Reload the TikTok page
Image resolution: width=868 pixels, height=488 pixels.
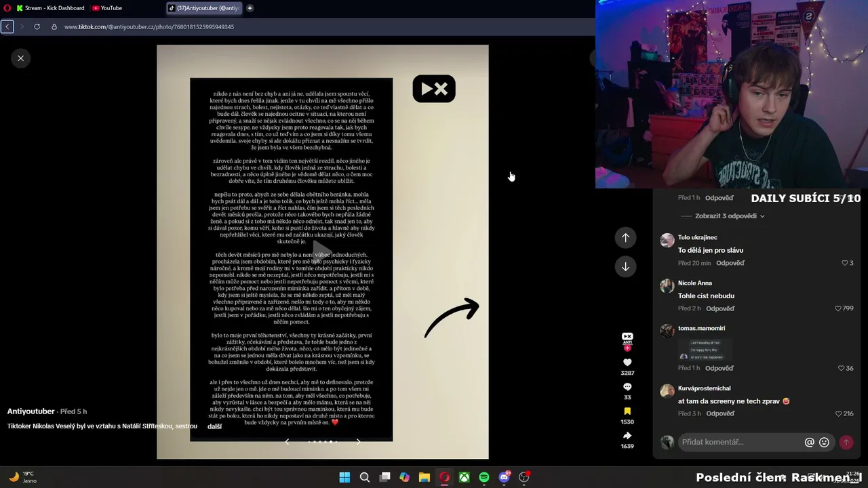click(37, 26)
